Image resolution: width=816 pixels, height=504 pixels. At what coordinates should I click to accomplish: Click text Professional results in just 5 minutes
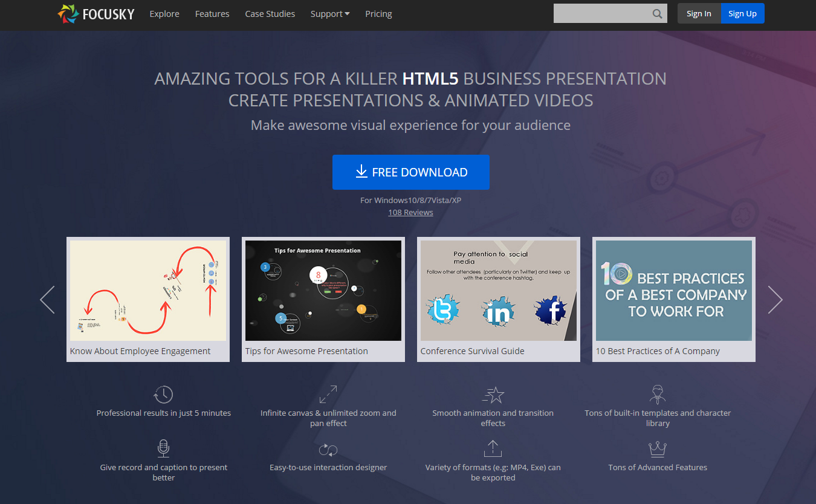[x=164, y=413]
